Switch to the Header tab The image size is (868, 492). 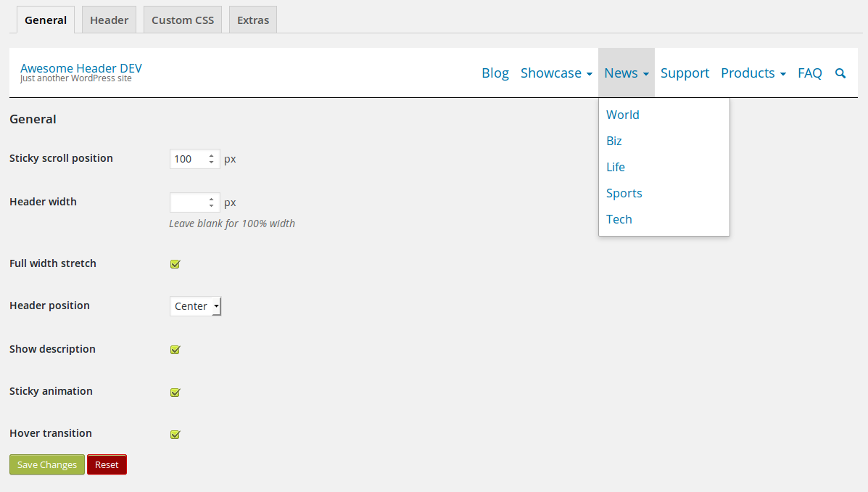(x=109, y=20)
